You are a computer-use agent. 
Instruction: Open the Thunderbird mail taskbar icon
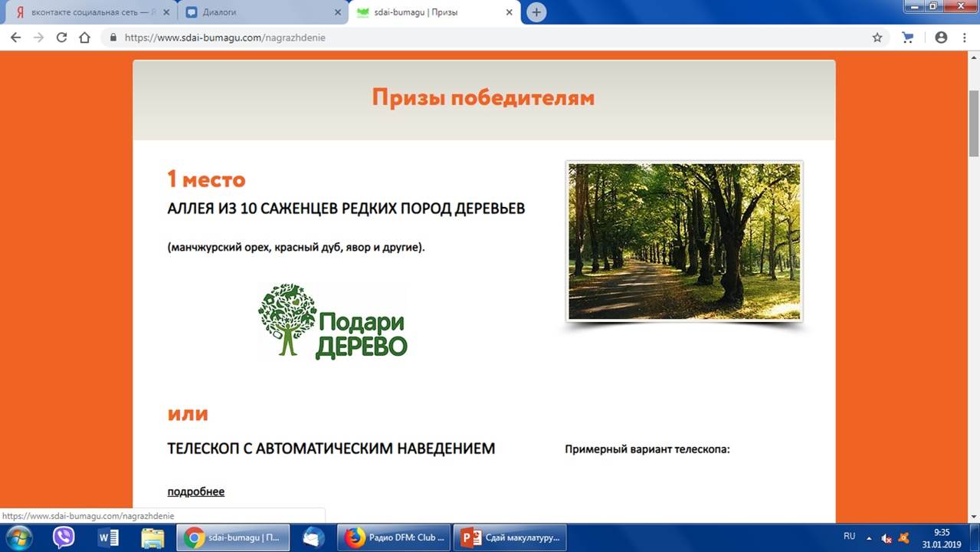click(313, 537)
